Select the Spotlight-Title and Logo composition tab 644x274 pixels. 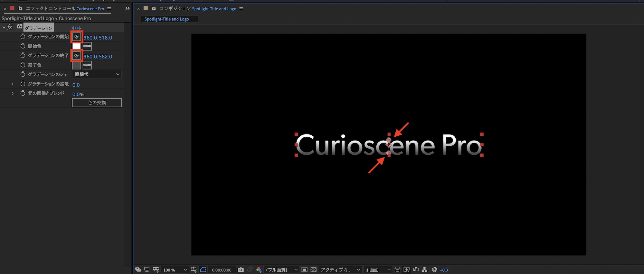tap(166, 19)
